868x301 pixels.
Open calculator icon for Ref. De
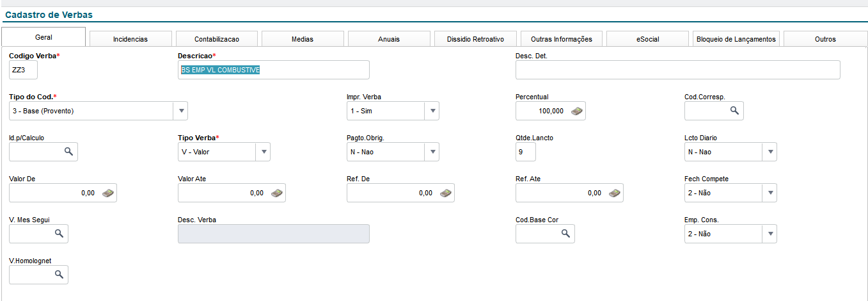coord(446,193)
